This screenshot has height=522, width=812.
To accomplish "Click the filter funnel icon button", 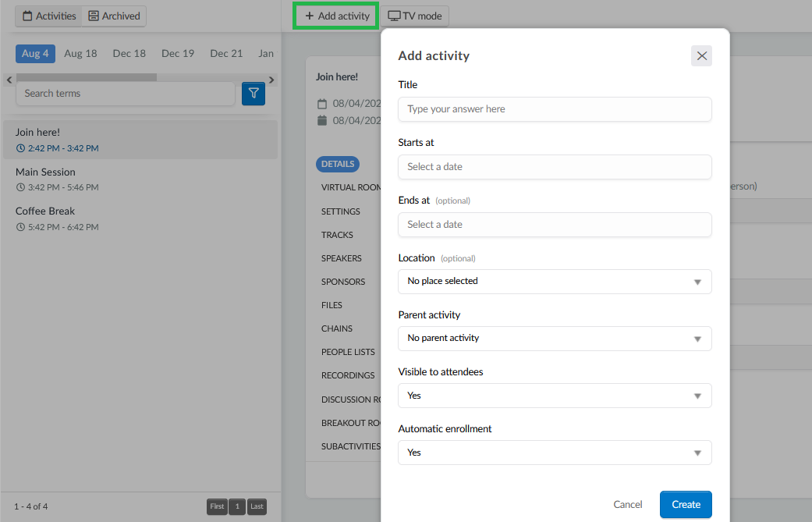I will click(254, 94).
